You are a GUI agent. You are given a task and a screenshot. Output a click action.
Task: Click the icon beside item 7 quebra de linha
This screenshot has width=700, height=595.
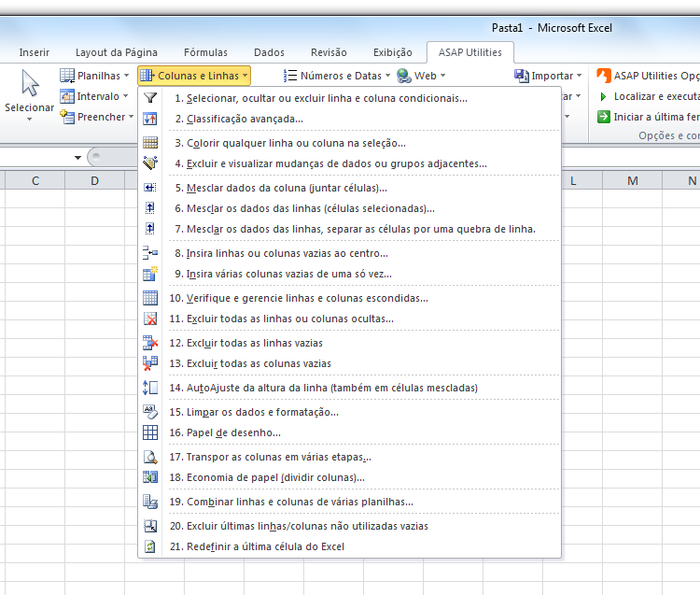(x=150, y=228)
